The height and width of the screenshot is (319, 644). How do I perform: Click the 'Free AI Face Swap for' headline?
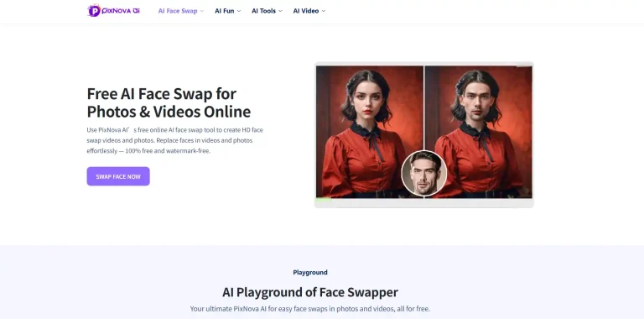coord(161,94)
